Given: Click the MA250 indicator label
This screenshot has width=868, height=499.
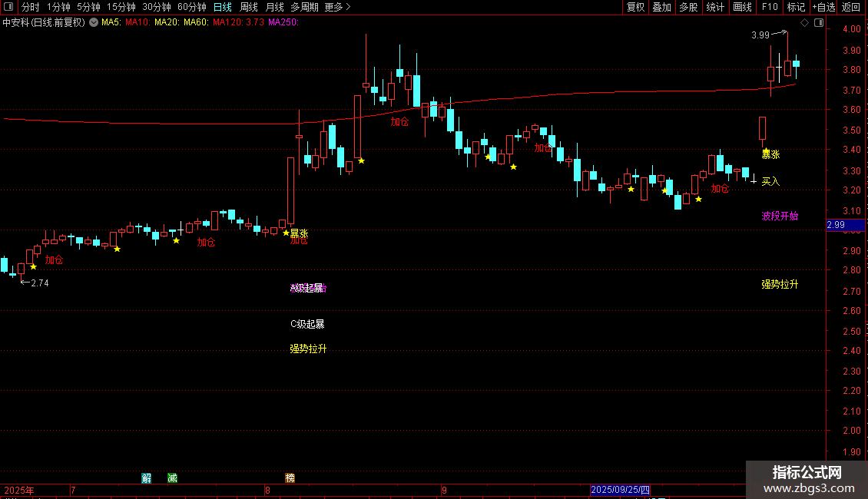Looking at the screenshot, I should coord(283,22).
